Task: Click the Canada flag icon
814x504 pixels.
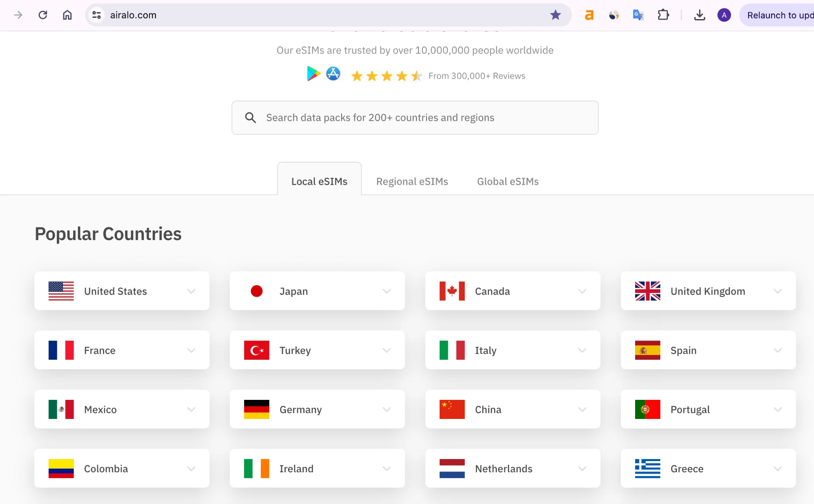Action: point(452,291)
